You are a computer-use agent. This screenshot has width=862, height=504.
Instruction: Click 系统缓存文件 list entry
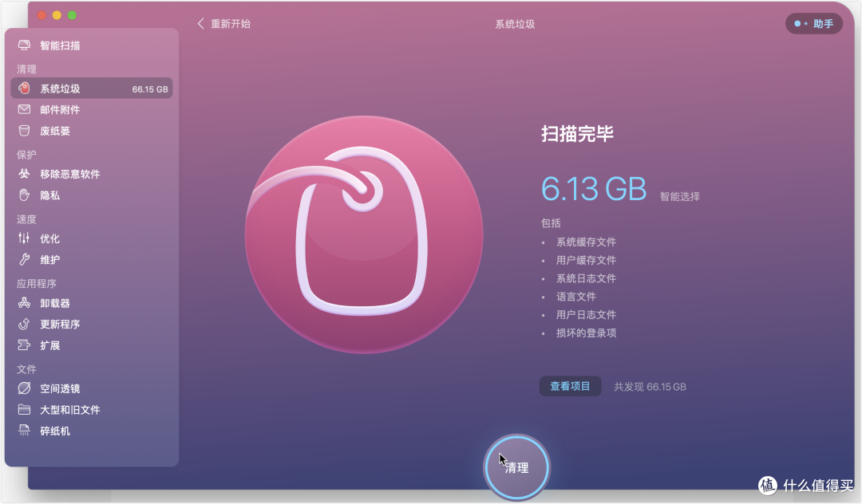coord(586,242)
